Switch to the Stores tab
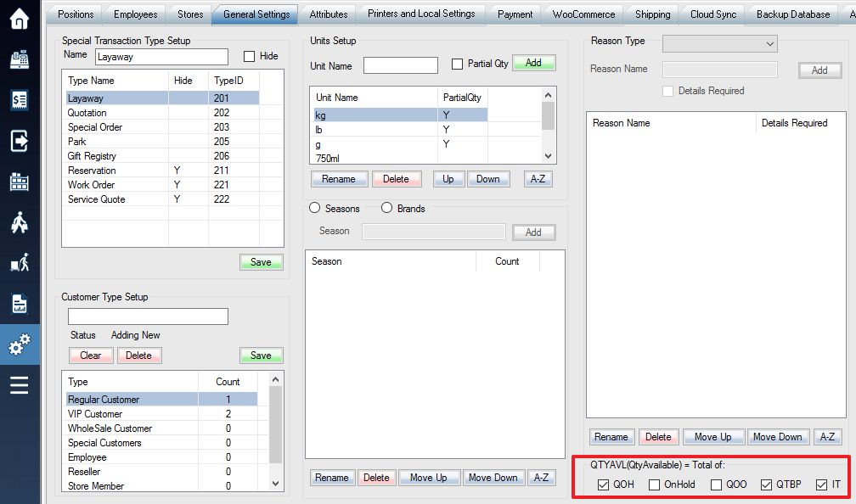This screenshot has width=856, height=504. [190, 14]
